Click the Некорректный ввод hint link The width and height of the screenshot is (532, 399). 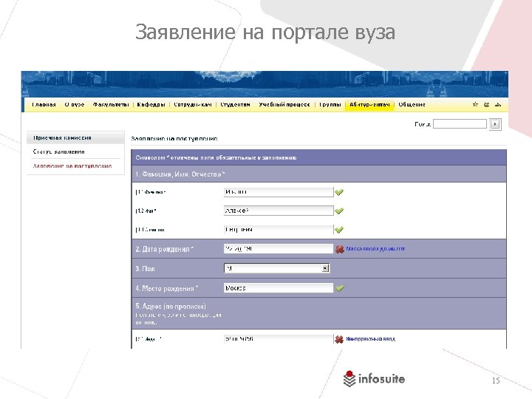click(x=370, y=338)
